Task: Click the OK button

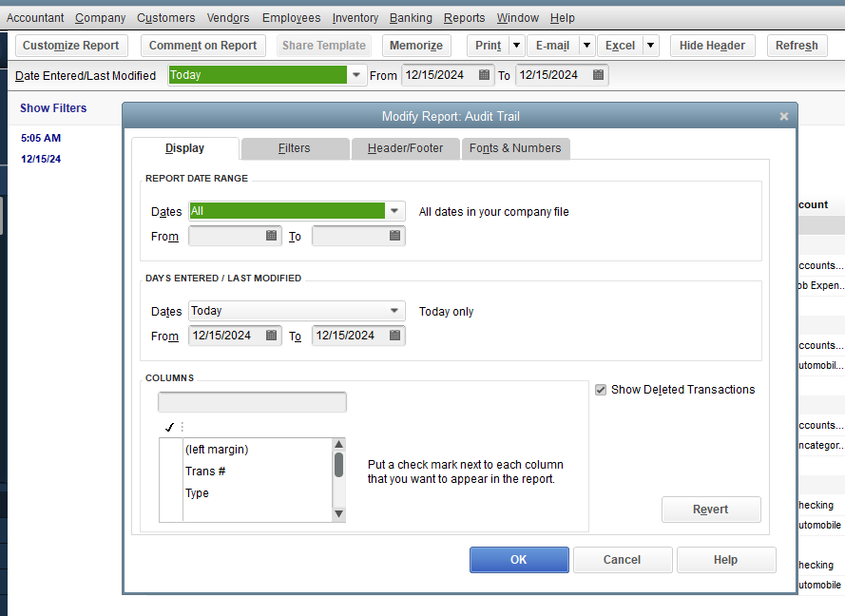Action: 519,559
